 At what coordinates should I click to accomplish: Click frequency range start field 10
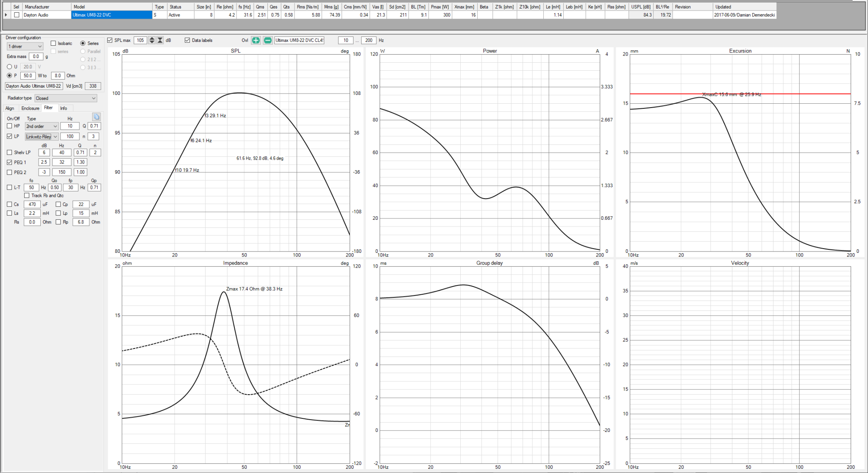coord(346,40)
